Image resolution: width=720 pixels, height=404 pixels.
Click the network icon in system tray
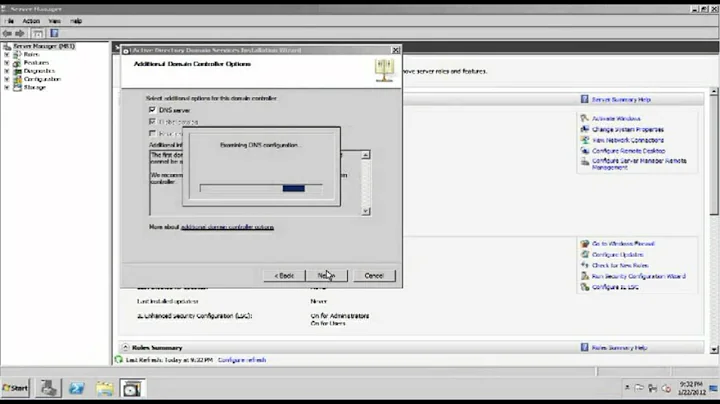click(x=652, y=388)
